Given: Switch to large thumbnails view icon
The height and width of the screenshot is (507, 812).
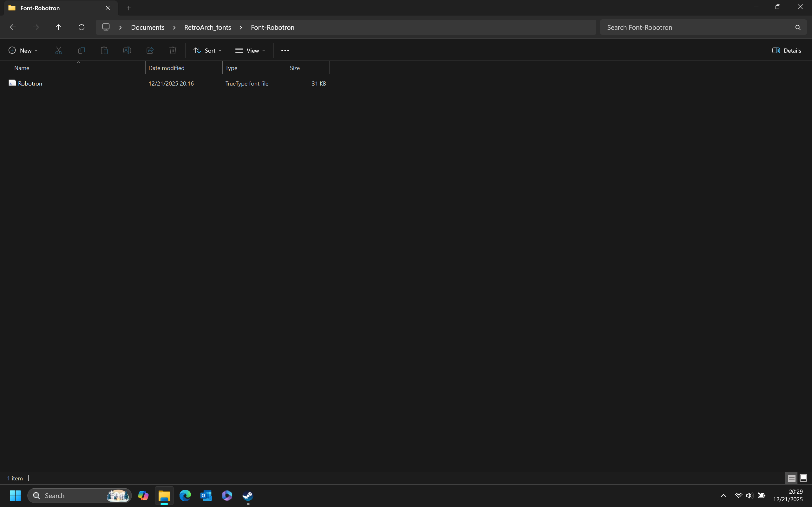Looking at the screenshot, I should click(803, 478).
